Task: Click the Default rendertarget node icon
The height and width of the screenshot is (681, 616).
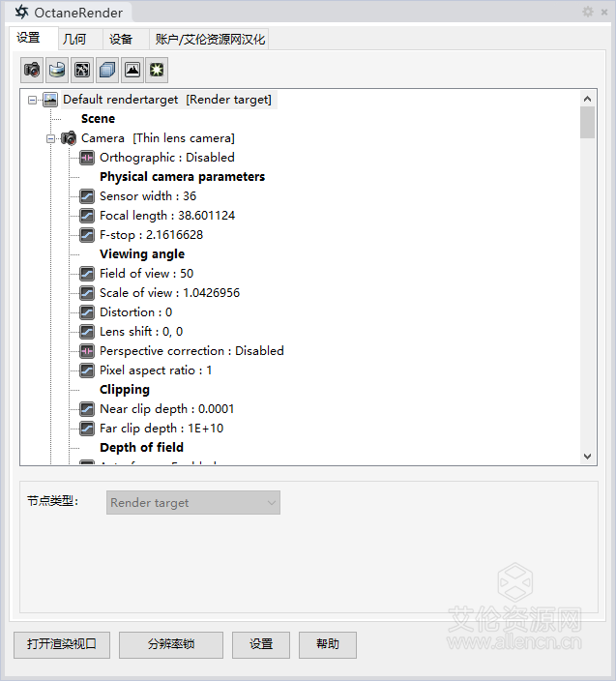Action: point(50,100)
